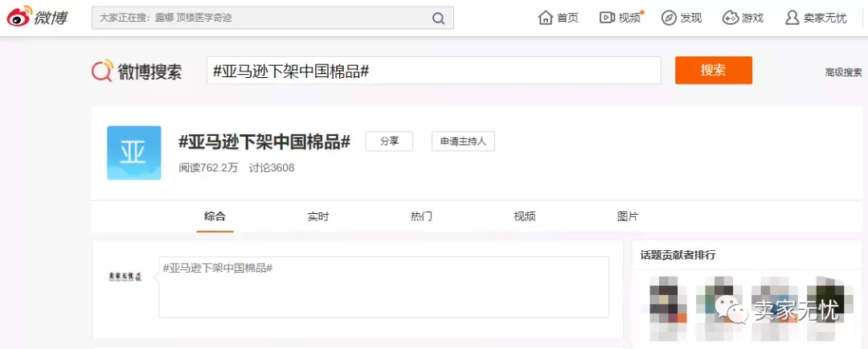Click the 话题贡献者排行 heading
The width and height of the screenshot is (868, 349).
click(678, 256)
